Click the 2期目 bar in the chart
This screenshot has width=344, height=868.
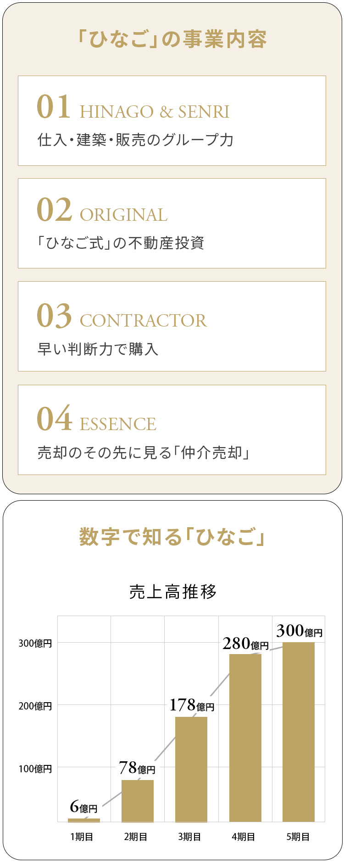pos(137,801)
